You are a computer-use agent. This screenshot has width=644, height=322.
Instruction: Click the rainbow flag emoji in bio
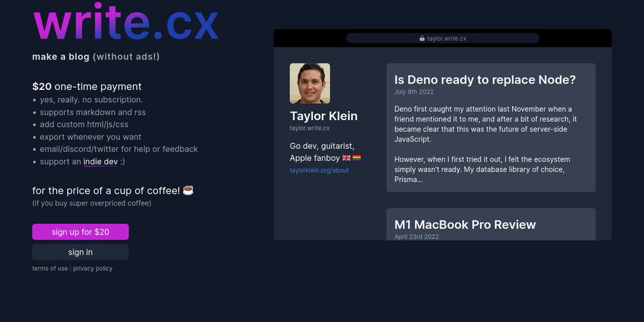point(357,158)
